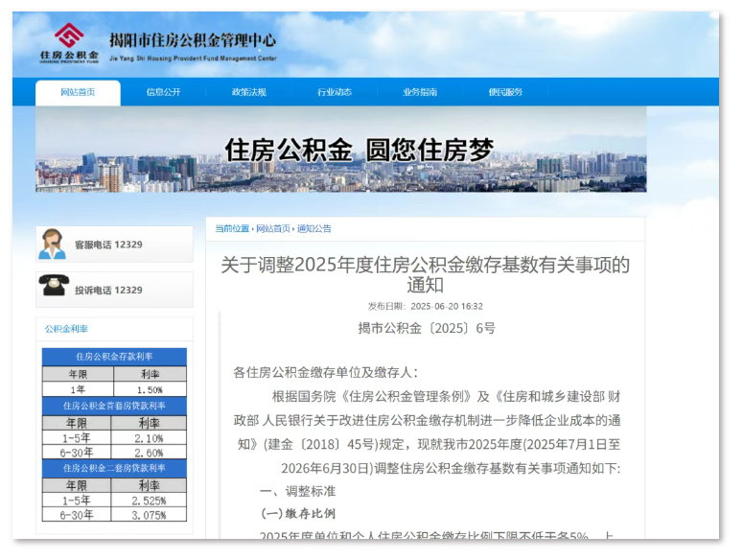
Task: Click the housing provident fund logo
Action: point(68,43)
